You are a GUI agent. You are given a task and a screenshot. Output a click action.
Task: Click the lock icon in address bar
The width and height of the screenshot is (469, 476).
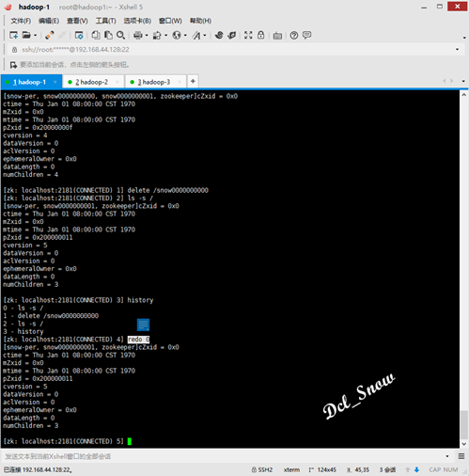point(14,50)
